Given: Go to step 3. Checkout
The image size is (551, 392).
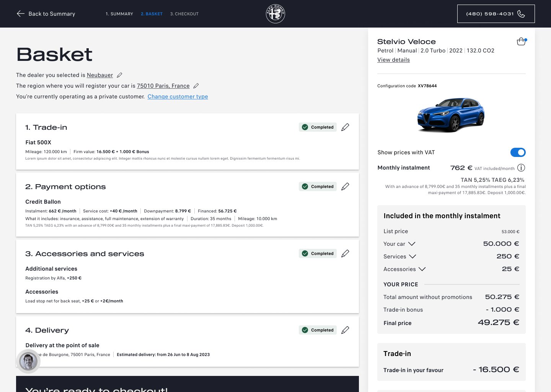Looking at the screenshot, I should [x=184, y=14].
